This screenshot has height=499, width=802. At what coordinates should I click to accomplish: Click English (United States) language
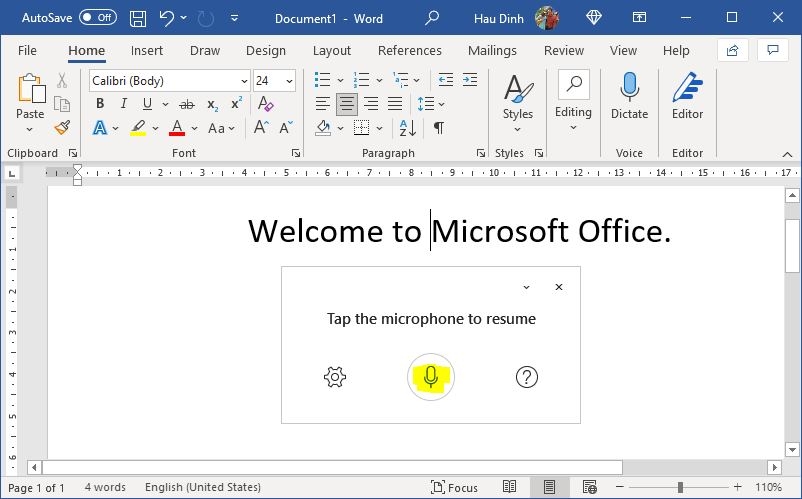click(x=203, y=487)
